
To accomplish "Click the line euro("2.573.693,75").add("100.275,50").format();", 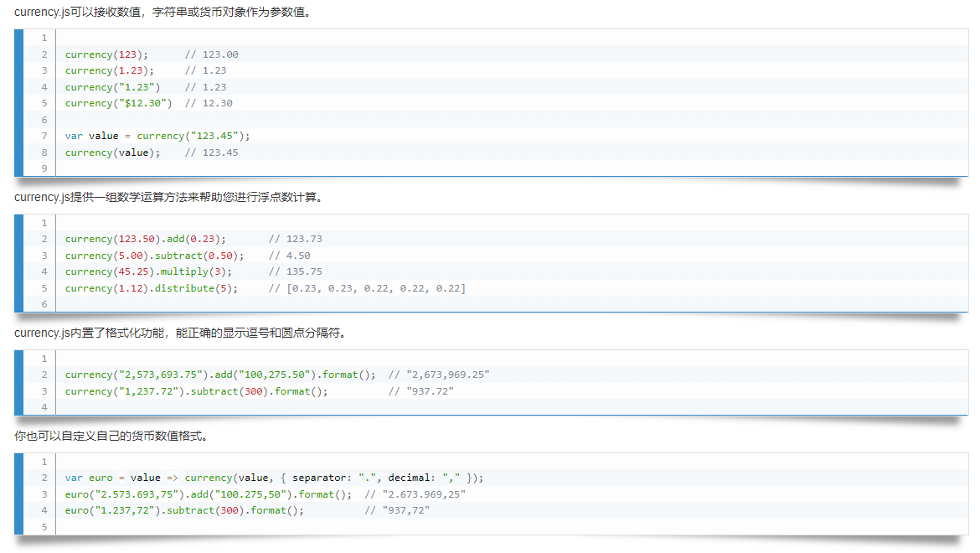I will pos(209,494).
